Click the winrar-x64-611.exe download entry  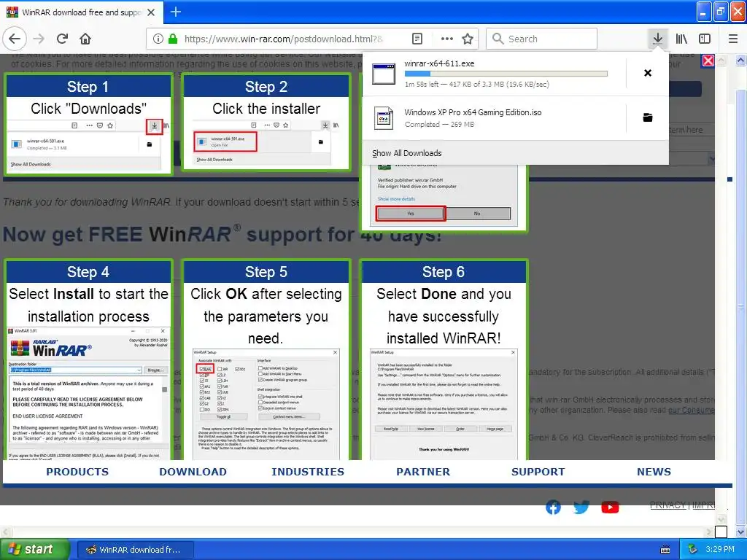coord(494,74)
